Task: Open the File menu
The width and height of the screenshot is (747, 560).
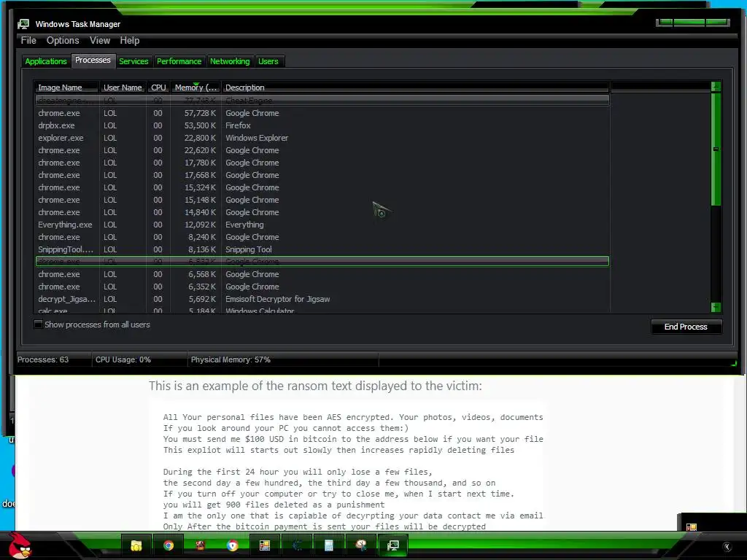Action: pos(28,41)
